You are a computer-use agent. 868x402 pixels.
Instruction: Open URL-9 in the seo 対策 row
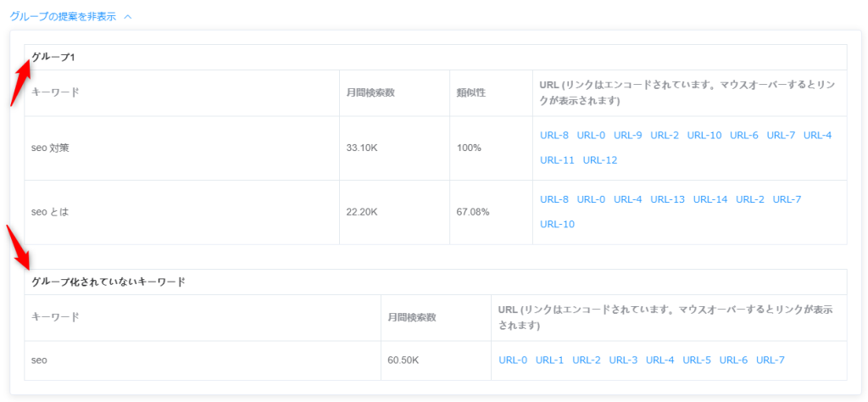pyautogui.click(x=628, y=135)
